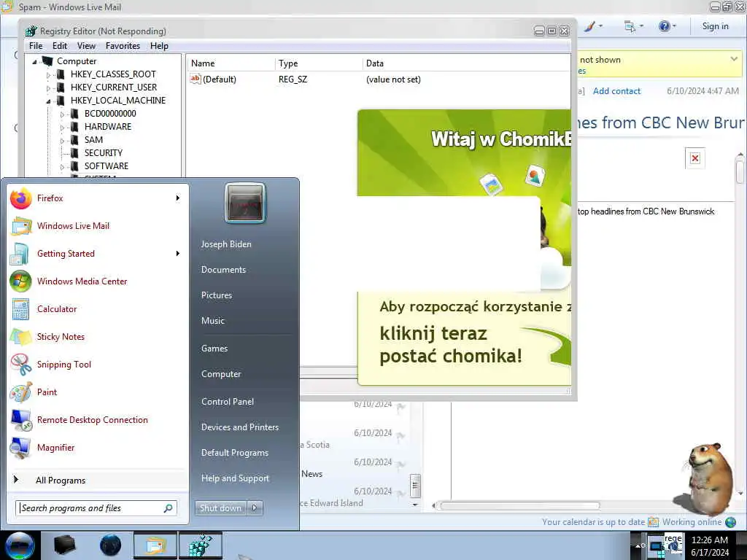The height and width of the screenshot is (560, 747).
Task: Open Games from the Start menu
Action: [x=214, y=348]
